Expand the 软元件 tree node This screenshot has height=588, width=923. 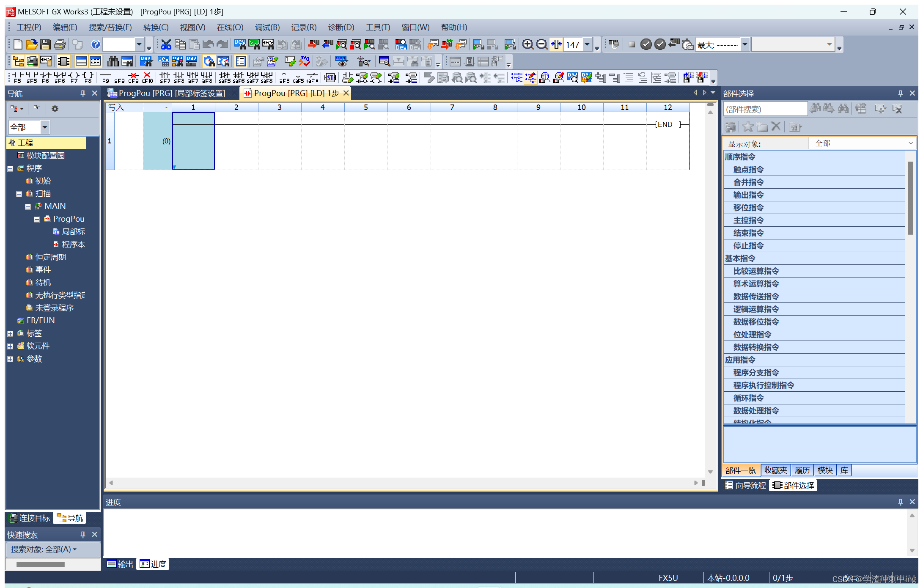(x=10, y=346)
